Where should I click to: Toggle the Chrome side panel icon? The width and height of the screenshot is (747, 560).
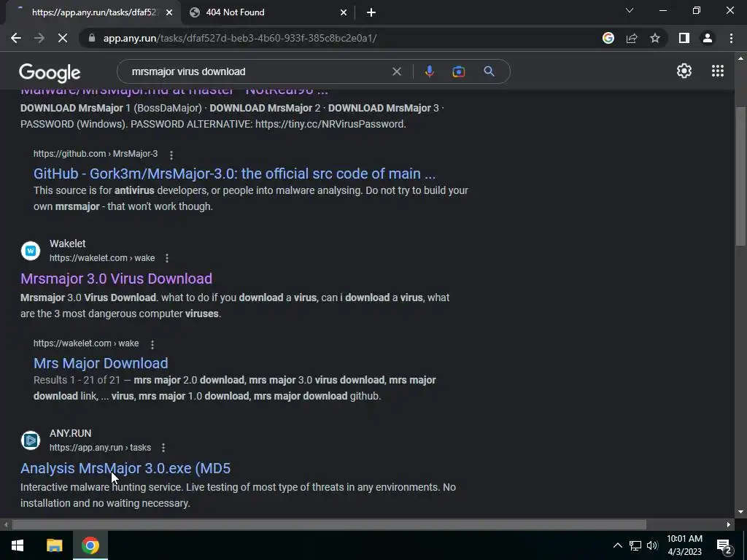(684, 38)
